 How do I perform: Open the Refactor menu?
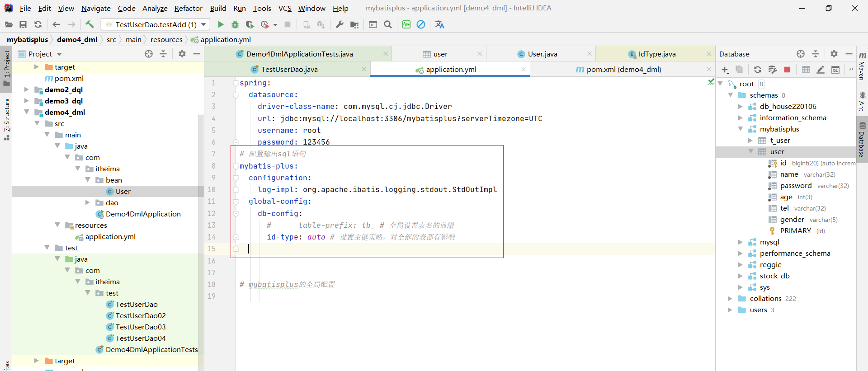tap(189, 8)
